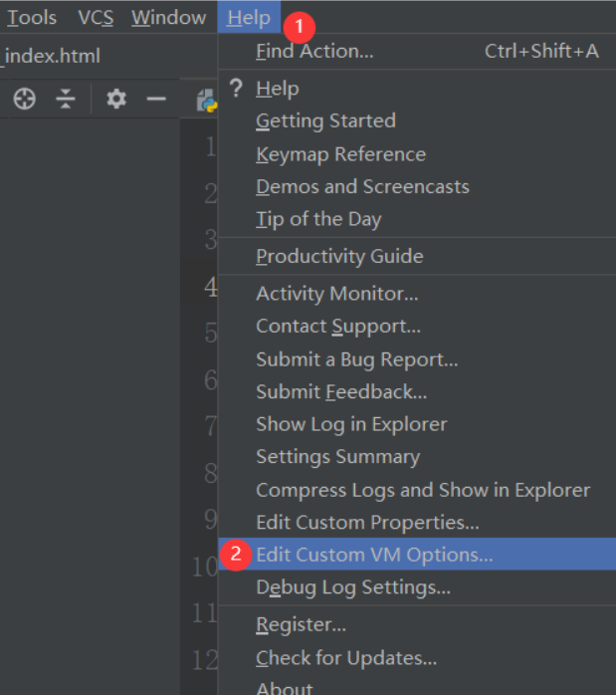
Task: Select Submit a Bug Report
Action: pyautogui.click(x=356, y=359)
